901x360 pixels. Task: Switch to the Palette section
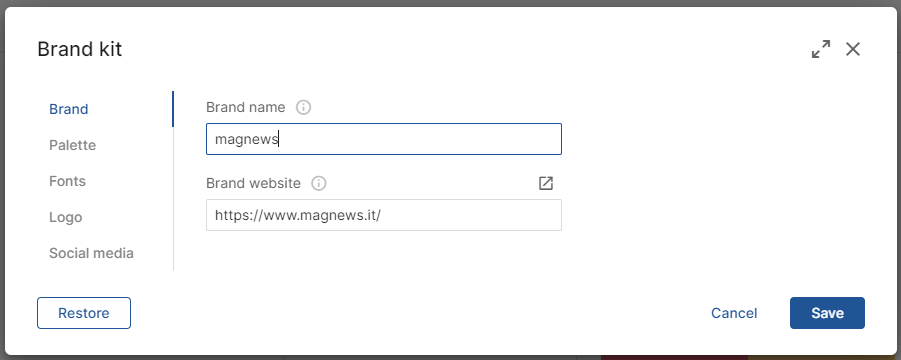pyautogui.click(x=72, y=145)
